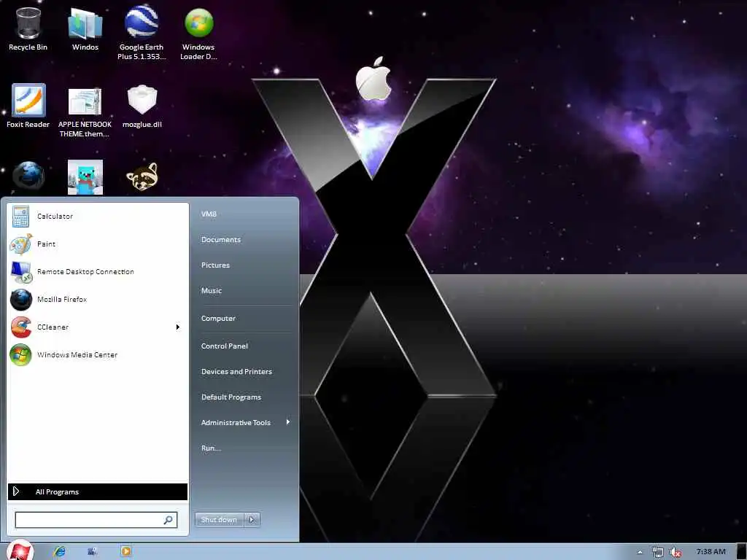Viewport: 747px width, 560px height.
Task: Click the Windows Media Center icon
Action: (x=20, y=355)
